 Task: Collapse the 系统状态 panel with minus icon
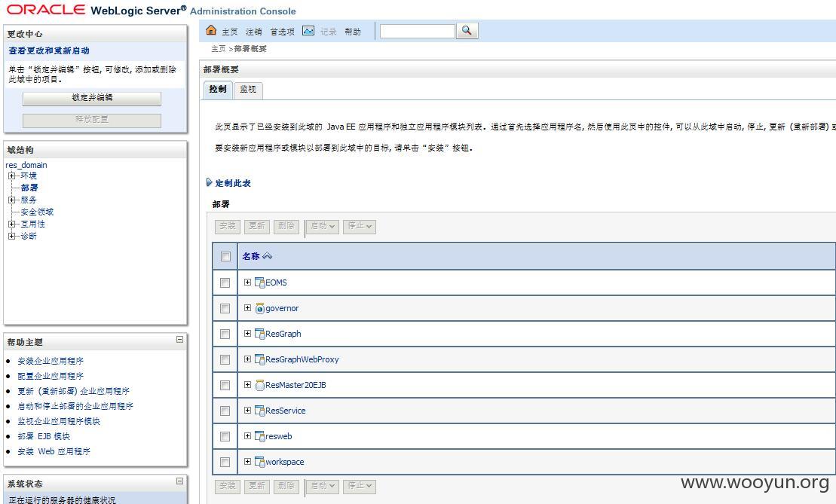point(179,481)
